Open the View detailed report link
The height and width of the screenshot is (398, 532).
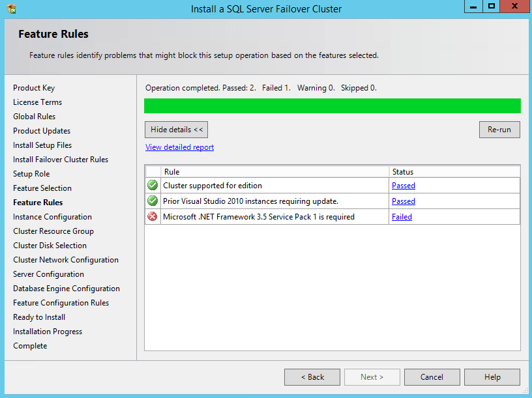pos(179,147)
